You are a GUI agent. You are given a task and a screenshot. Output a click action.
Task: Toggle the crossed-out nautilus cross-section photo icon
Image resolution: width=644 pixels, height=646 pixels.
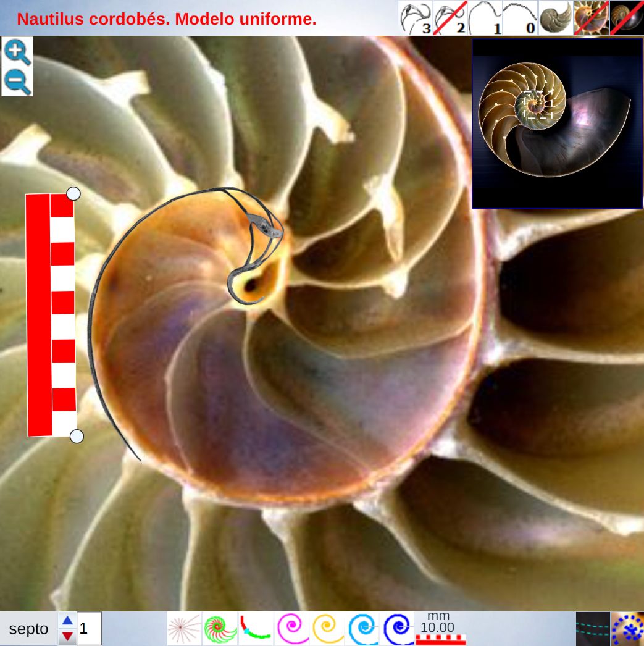pos(592,18)
